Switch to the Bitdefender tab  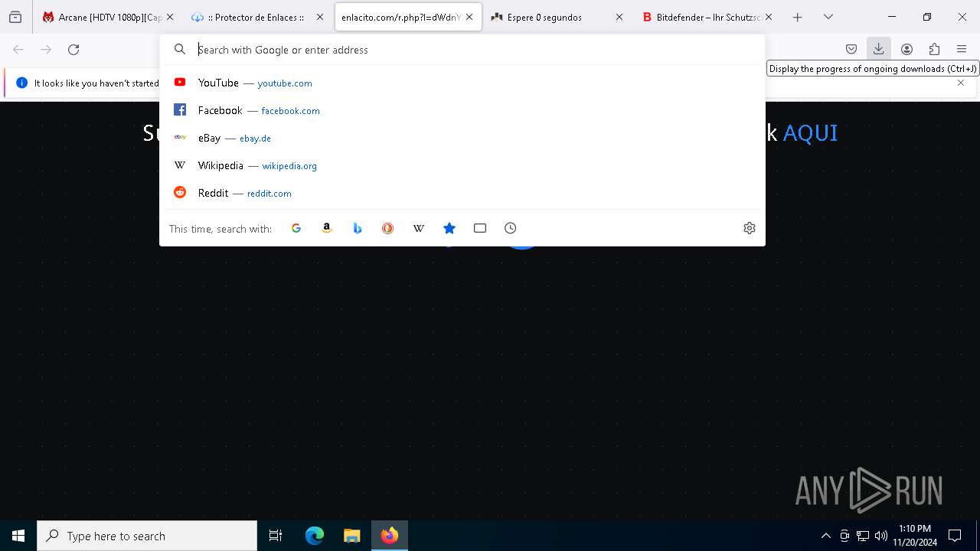708,17
